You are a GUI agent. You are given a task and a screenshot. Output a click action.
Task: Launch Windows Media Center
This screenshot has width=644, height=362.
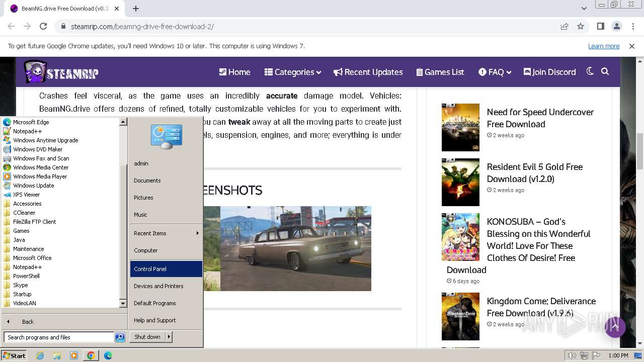tap(41, 167)
